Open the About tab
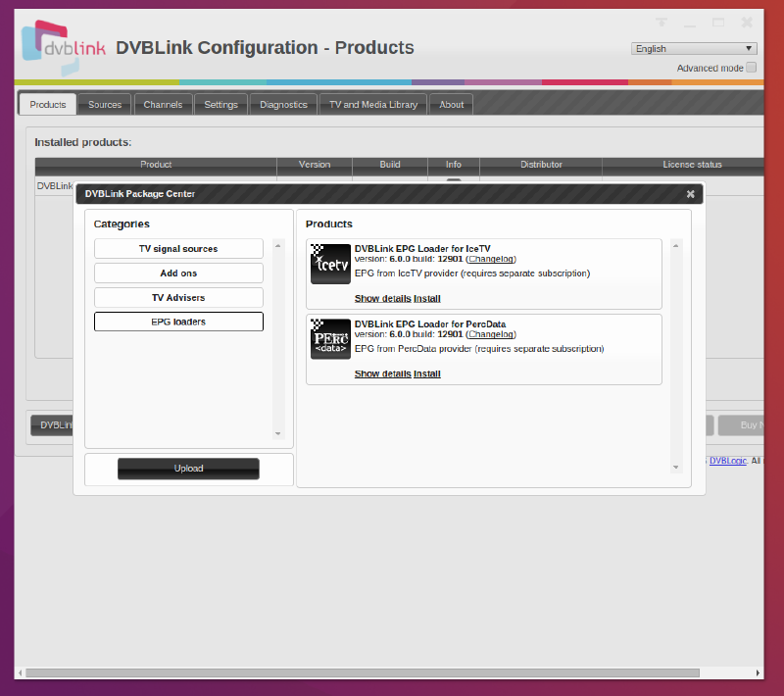 click(451, 105)
